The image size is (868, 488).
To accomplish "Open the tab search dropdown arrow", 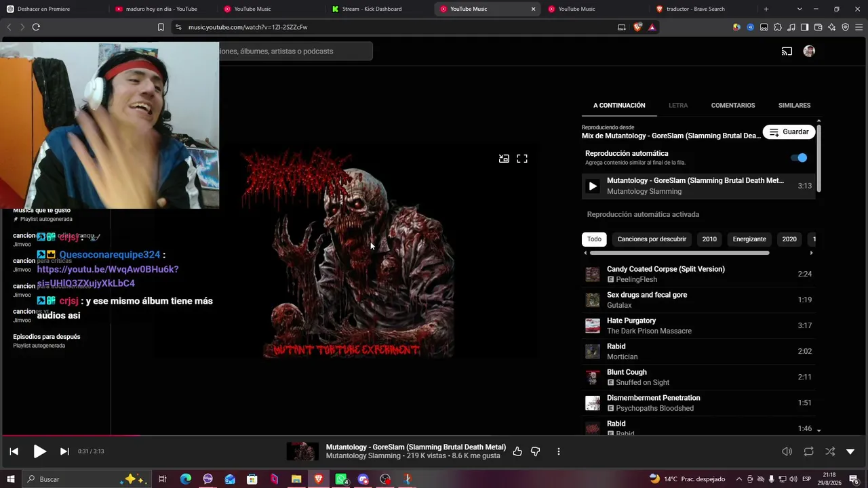I will tap(800, 9).
